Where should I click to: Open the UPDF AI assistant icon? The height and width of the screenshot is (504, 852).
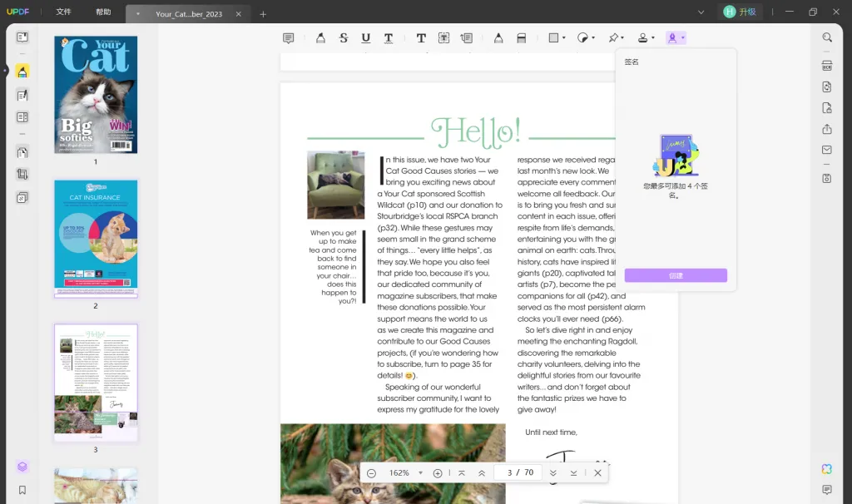(x=827, y=469)
